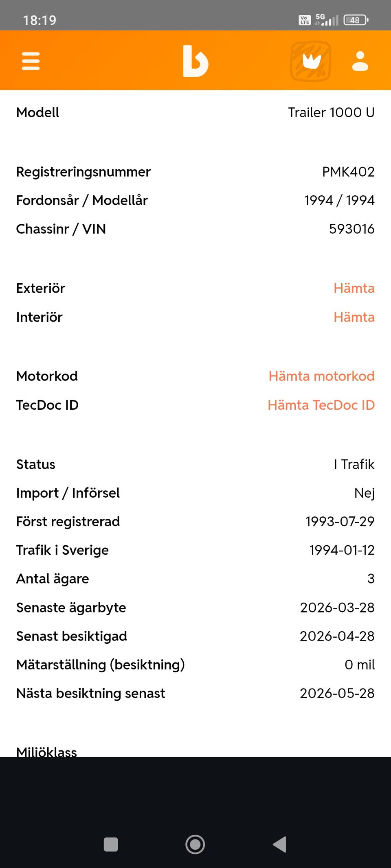
Task: Tap the Trailer 1000 U model value
Action: tap(331, 112)
